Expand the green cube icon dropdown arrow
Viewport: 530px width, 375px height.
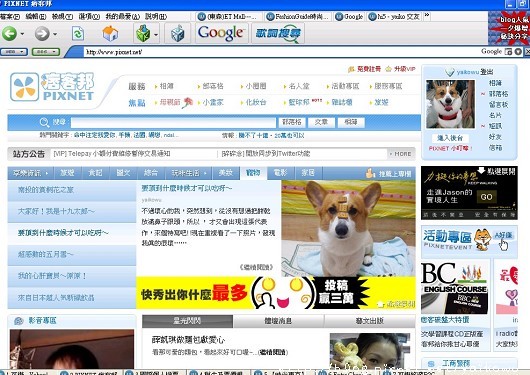pyautogui.click(x=156, y=34)
